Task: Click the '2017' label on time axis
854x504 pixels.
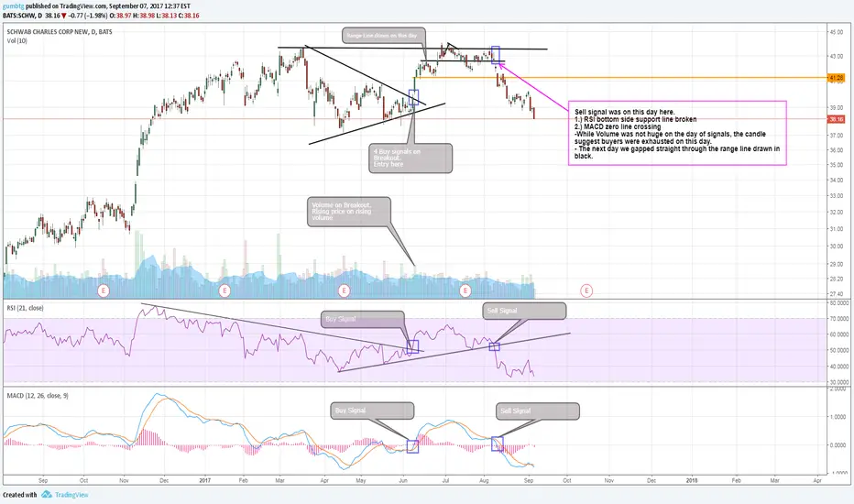Action: pyautogui.click(x=204, y=480)
